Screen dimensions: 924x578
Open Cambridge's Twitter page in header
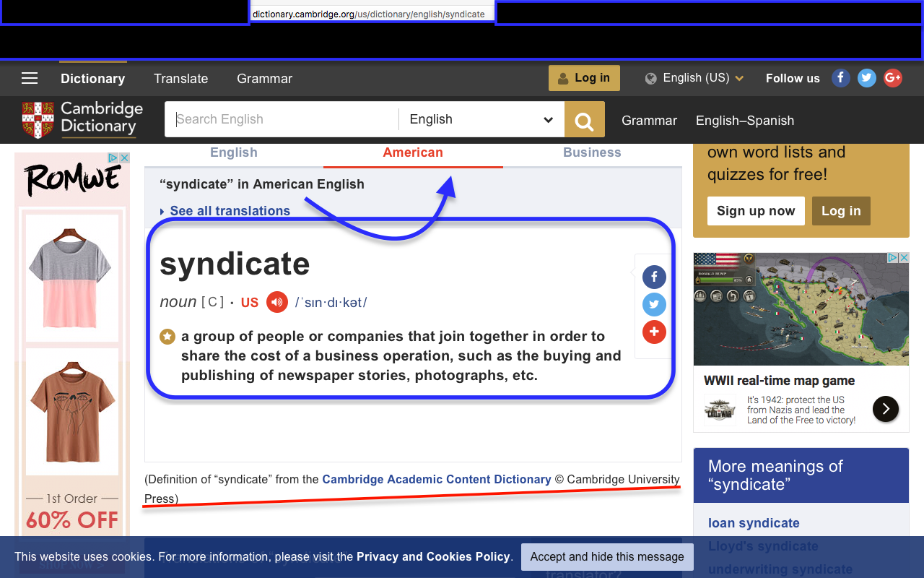867,78
